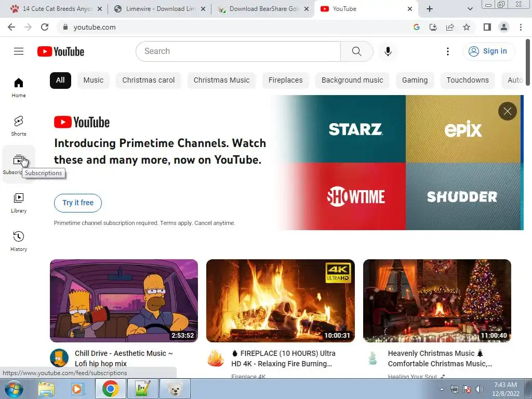This screenshot has width=532, height=399.
Task: Open Library in the sidebar
Action: coord(19,203)
